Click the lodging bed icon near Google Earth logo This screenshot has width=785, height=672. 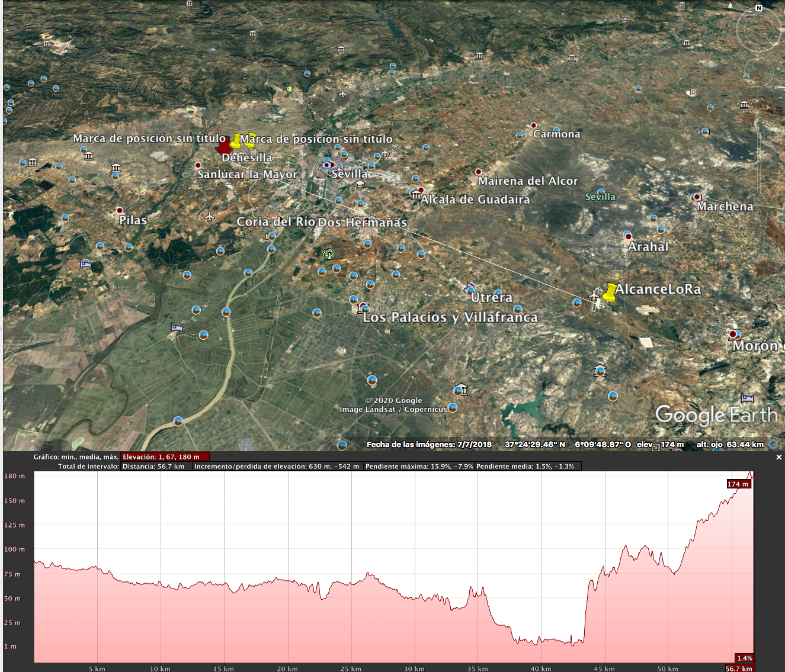click(x=747, y=398)
